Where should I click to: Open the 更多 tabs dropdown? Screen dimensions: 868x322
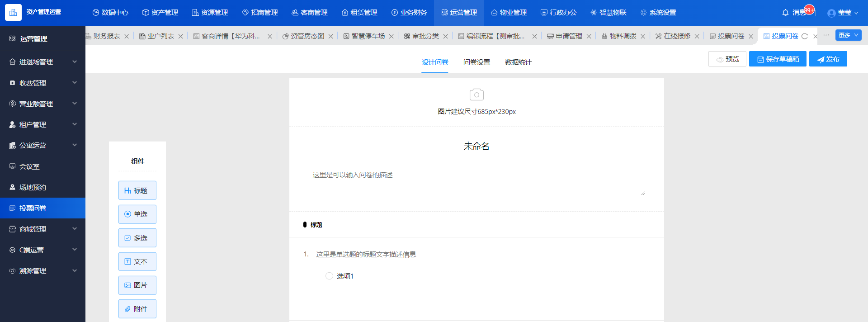pos(848,35)
